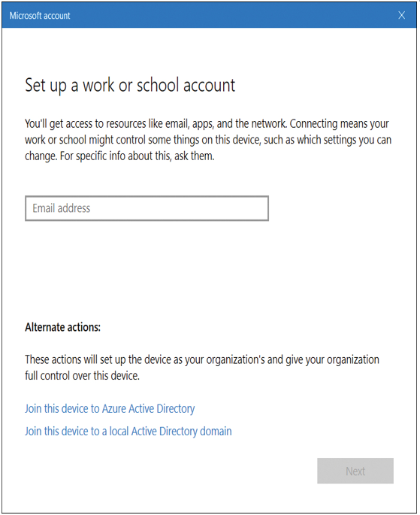Focus the right end of the email input box
Image resolution: width=420 pixels, height=515 pixels.
coord(256,208)
